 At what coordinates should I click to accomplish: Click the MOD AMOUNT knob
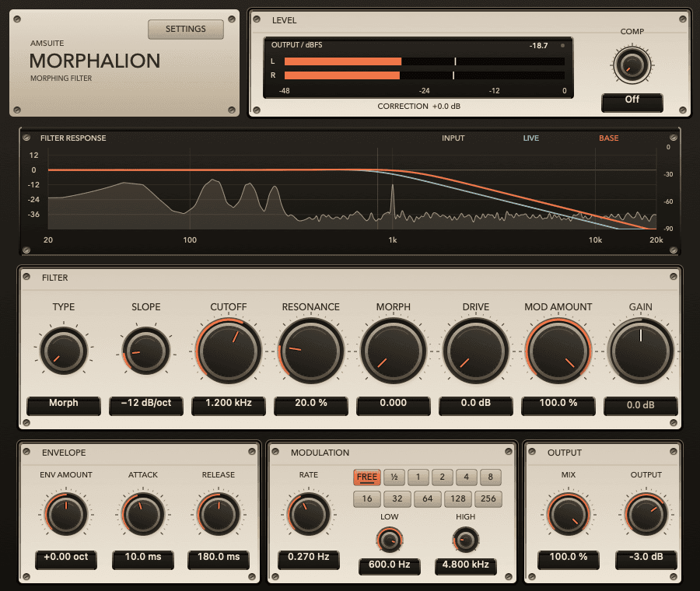click(558, 351)
